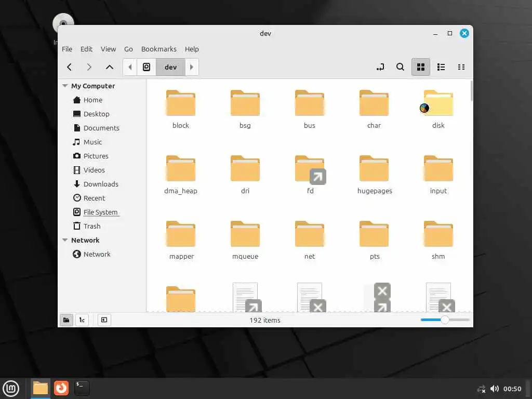This screenshot has height=399, width=532.
Task: Open the Linux Mint start menu
Action: tap(11, 389)
